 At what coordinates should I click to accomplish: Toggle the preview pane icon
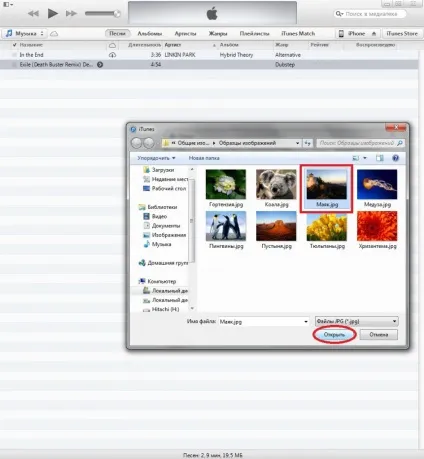[380, 158]
